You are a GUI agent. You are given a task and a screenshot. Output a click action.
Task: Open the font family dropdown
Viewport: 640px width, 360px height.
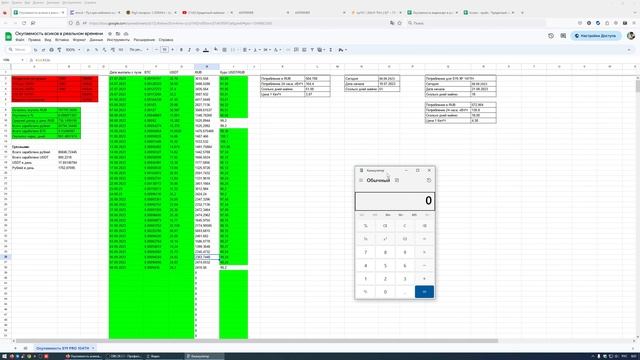(139, 50)
